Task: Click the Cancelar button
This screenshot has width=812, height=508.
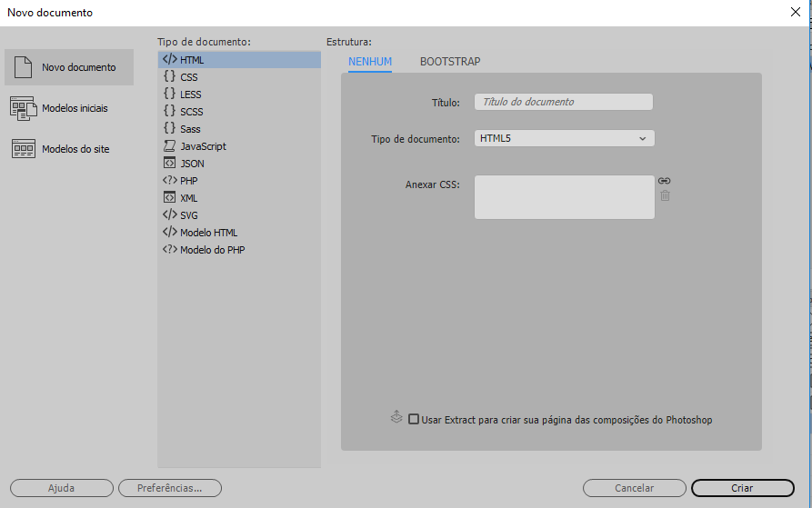Action: tap(635, 488)
